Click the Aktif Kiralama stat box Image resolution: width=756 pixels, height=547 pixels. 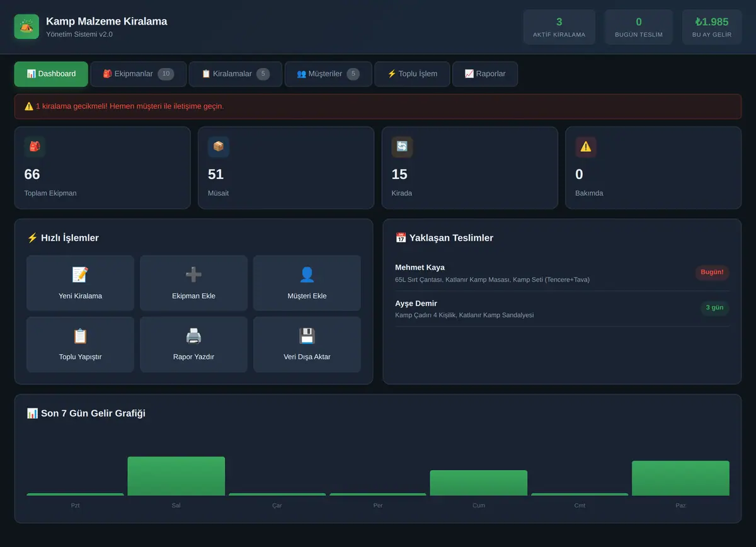click(x=559, y=27)
